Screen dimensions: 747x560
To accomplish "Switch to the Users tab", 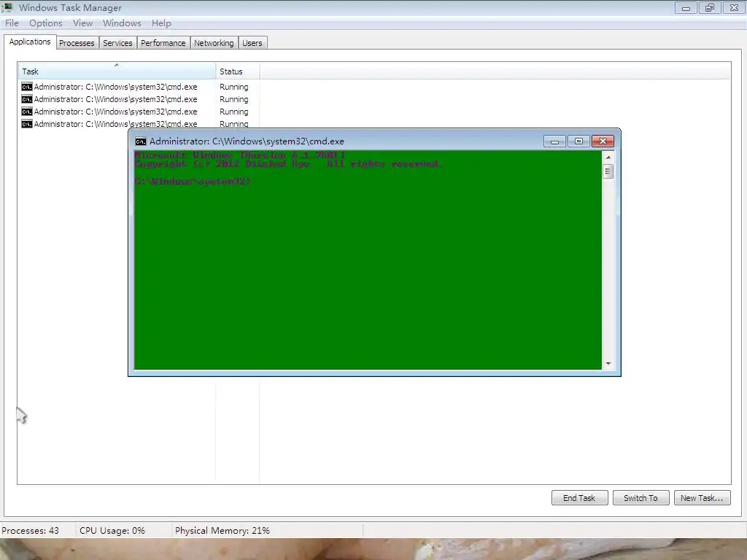I will point(252,43).
